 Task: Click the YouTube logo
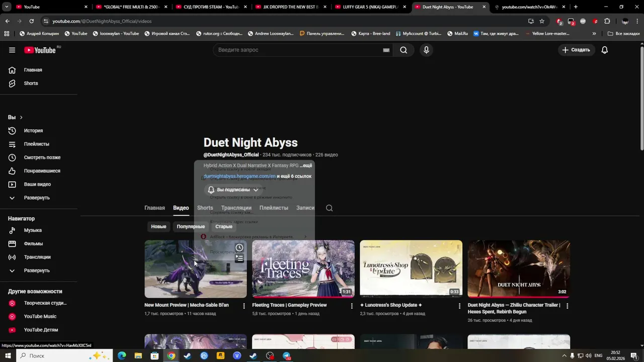(40, 50)
